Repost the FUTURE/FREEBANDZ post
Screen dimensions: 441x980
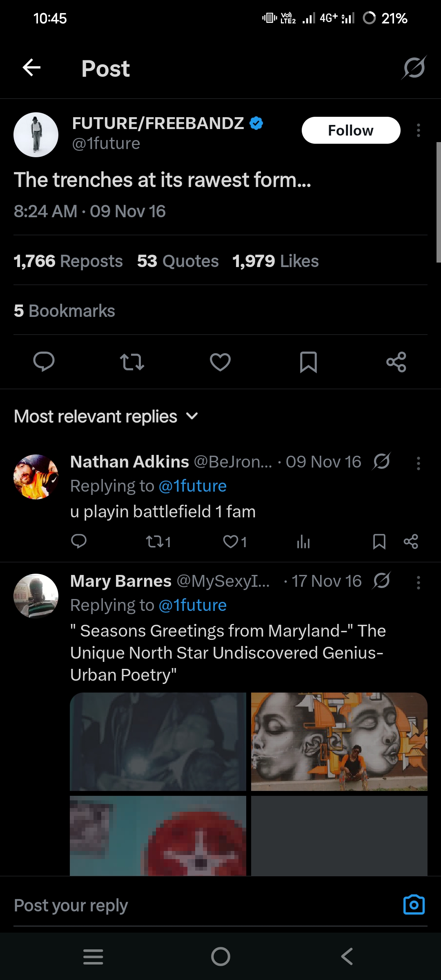point(132,362)
